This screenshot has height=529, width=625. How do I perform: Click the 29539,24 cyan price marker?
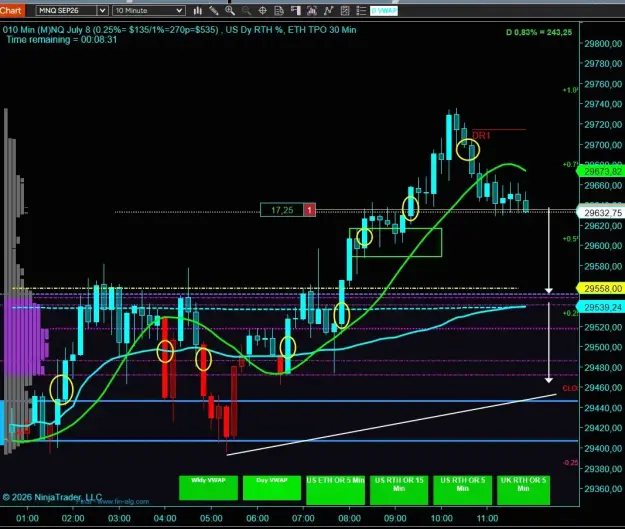[x=601, y=307]
